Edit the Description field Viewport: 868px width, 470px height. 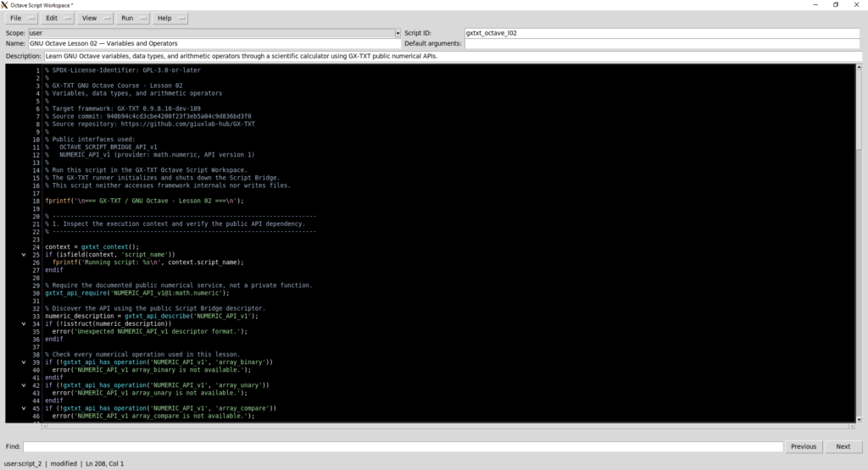coord(453,56)
